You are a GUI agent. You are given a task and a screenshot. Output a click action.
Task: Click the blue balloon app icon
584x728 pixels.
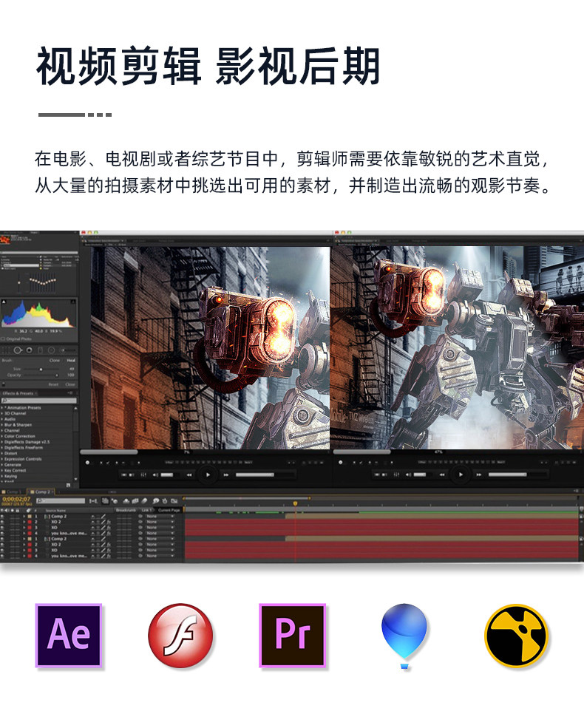404,636
